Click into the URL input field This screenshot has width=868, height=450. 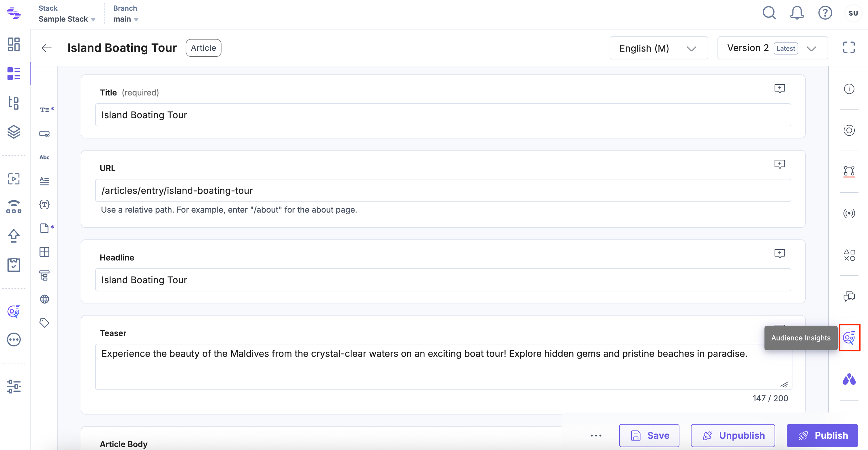pos(443,190)
